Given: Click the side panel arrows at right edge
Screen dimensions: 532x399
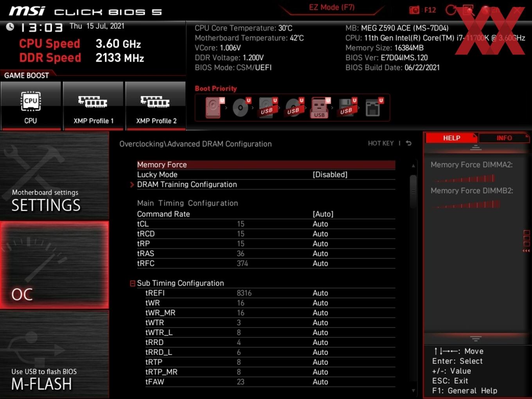Looking at the screenshot, I should point(526,251).
